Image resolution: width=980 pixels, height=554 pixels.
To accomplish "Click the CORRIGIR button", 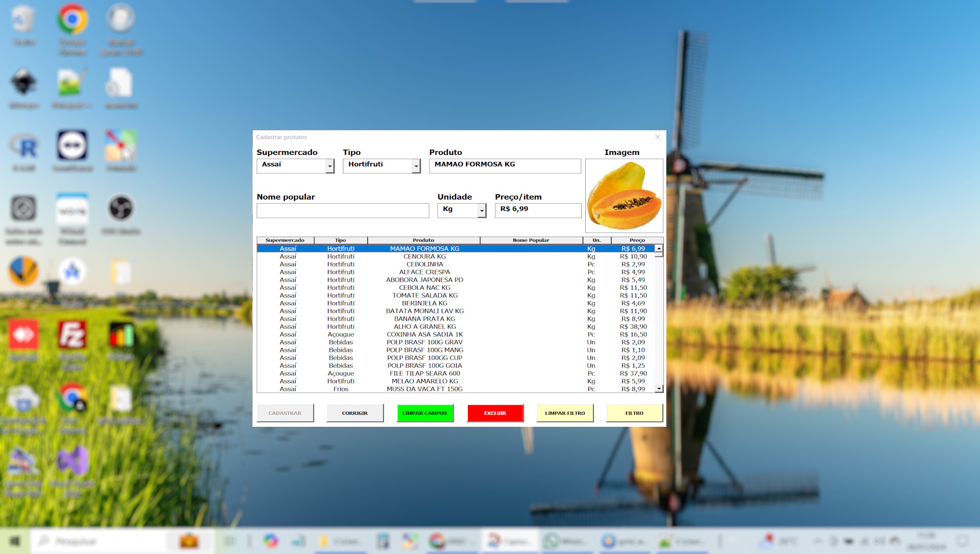I will pyautogui.click(x=355, y=413).
